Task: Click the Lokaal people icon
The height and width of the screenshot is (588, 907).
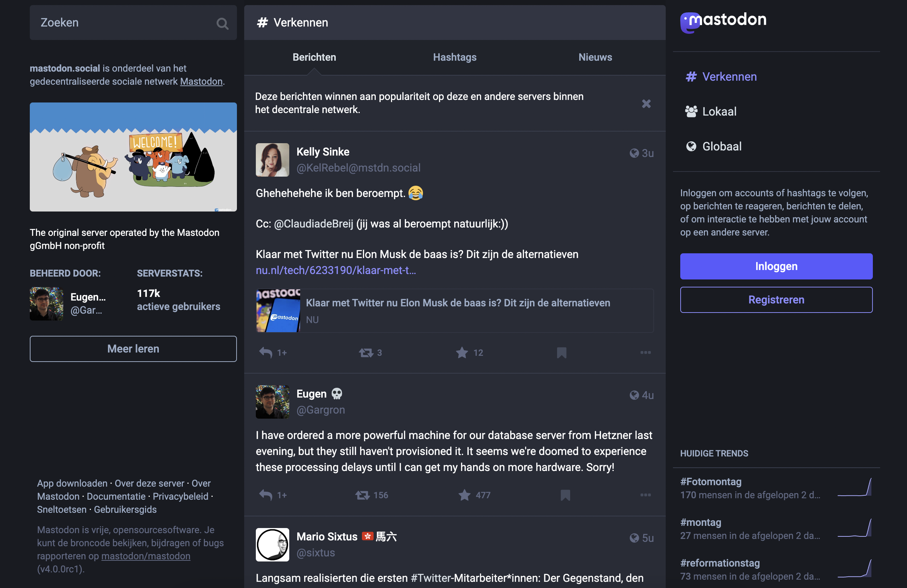Action: (691, 112)
